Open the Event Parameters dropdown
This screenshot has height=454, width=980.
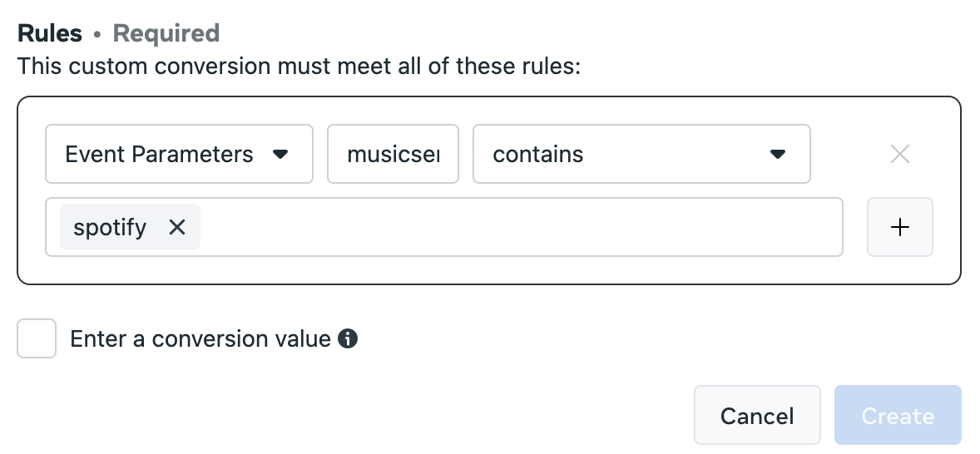(x=179, y=155)
